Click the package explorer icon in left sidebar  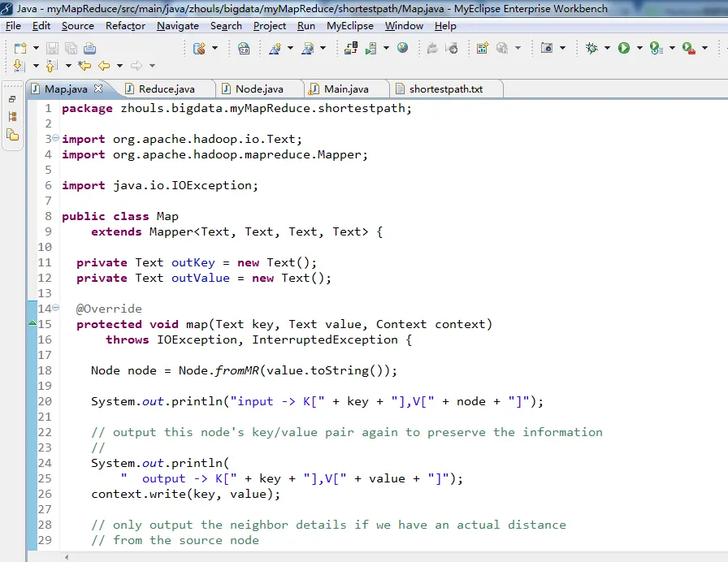pyautogui.click(x=12, y=135)
